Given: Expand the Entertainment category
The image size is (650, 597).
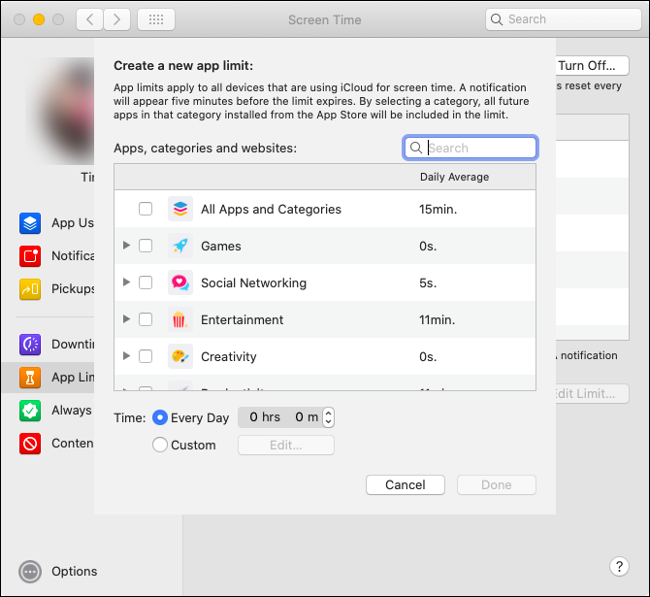Looking at the screenshot, I should pos(126,319).
